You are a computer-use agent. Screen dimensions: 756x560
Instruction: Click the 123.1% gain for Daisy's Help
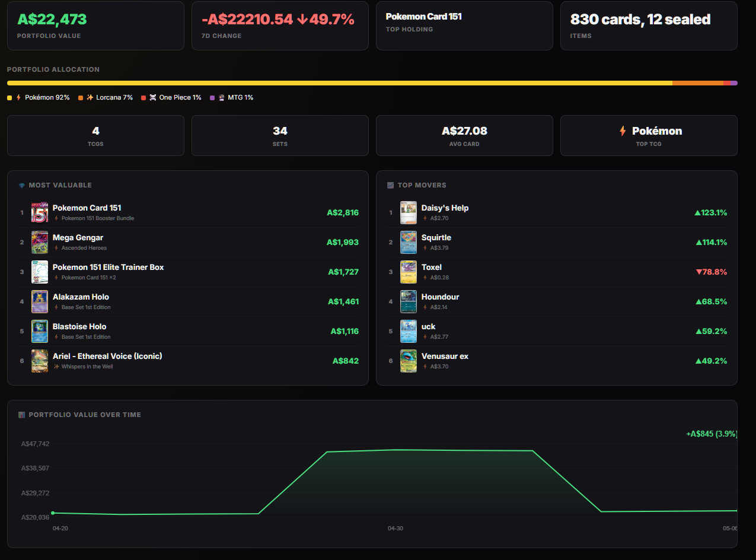point(710,212)
